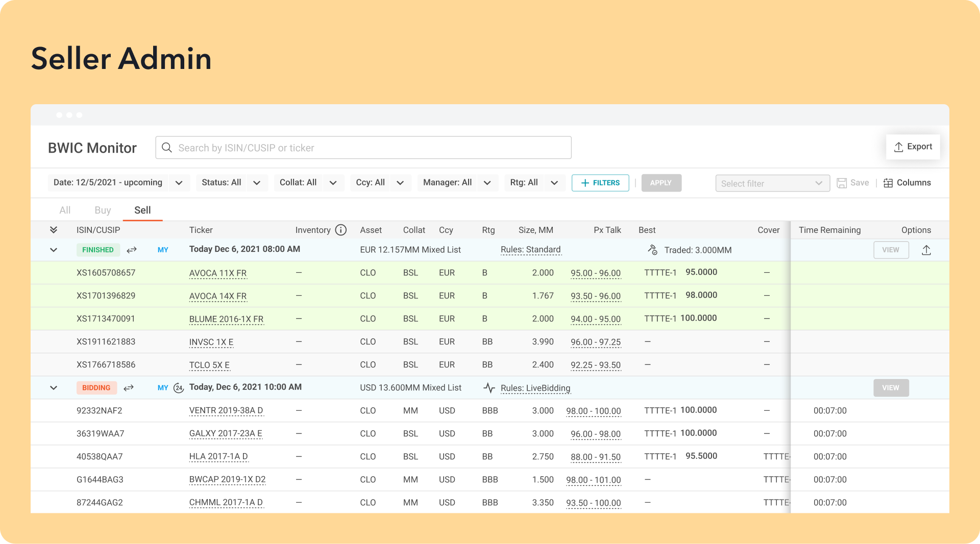
Task: Click the swap arrows icon beside BIDDING badge
Action: [129, 388]
